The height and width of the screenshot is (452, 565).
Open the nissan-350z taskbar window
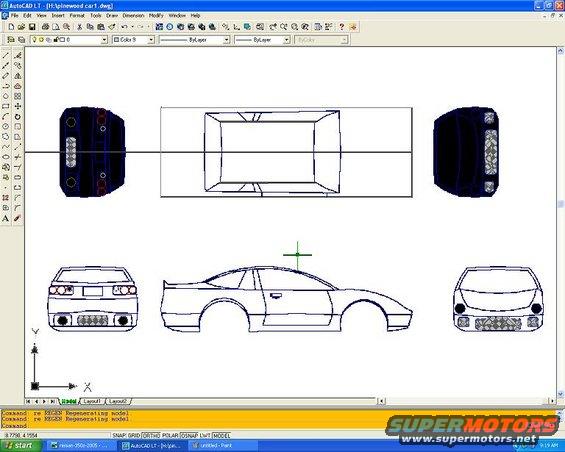point(82,446)
